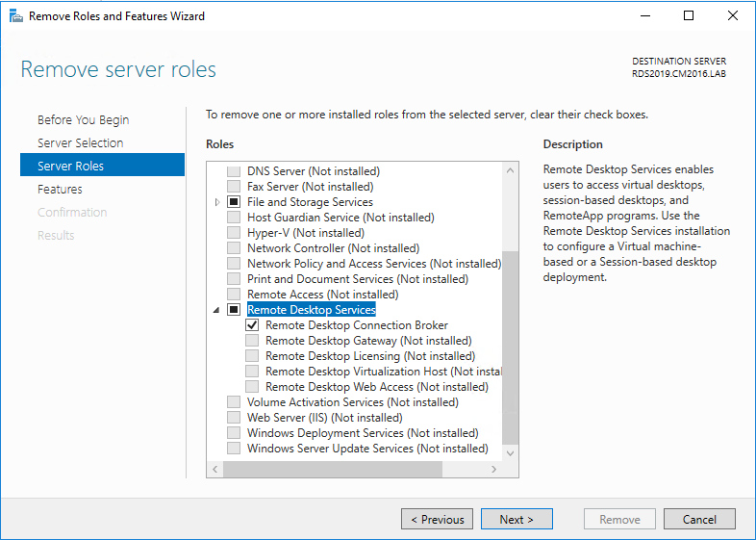Select Network Policy and Access Services row

coord(374,264)
